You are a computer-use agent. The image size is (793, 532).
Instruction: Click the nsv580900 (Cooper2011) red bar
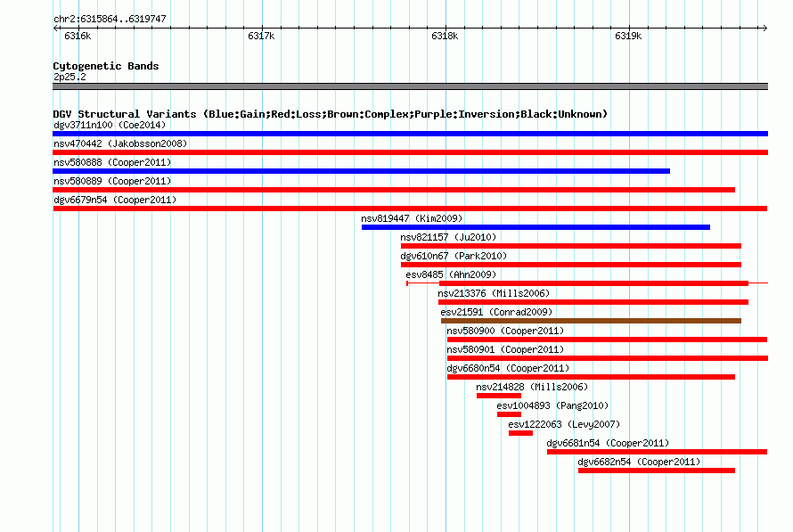tap(608, 340)
